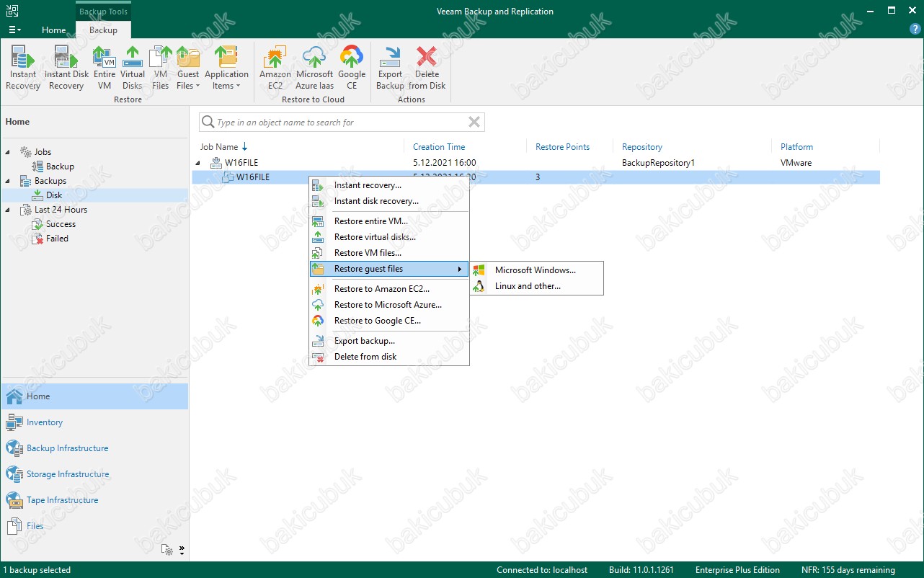Click Amazon EC2 restore icon

[275, 68]
